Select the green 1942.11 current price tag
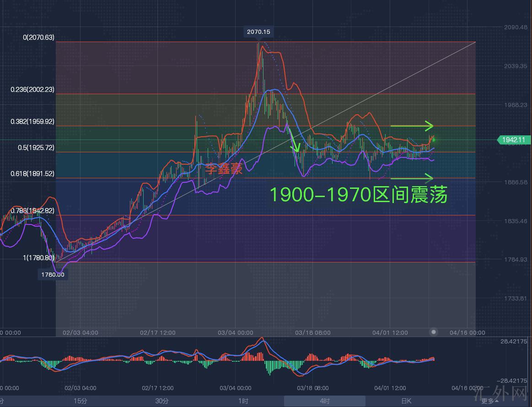Screen dimensions: 532x407 (514, 140)
